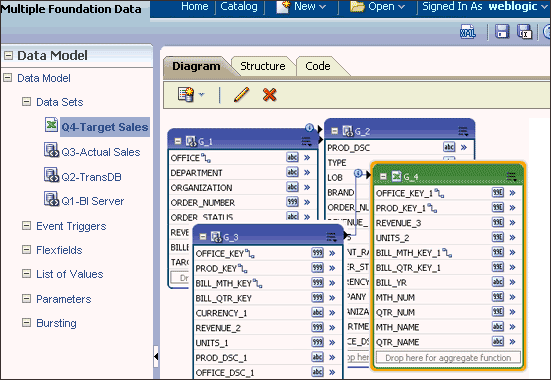Click type icon for REVENUE_3 in G_4
The height and width of the screenshot is (380, 551).
click(498, 222)
